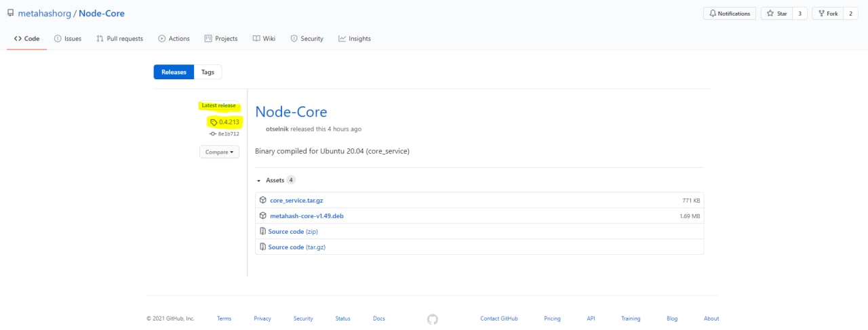Viewport: 868px width, 330px height.
Task: Open the metahashorg organization link
Action: [x=45, y=14]
